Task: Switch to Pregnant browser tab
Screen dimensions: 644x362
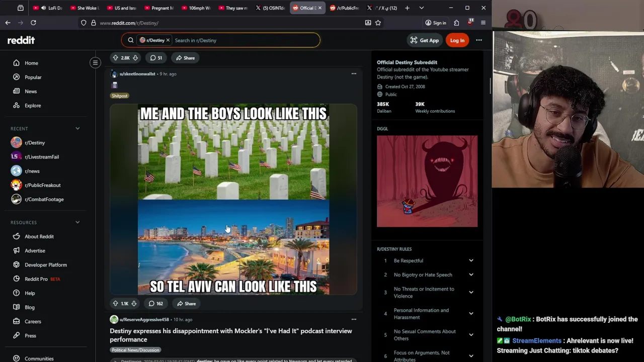Action: tap(159, 8)
